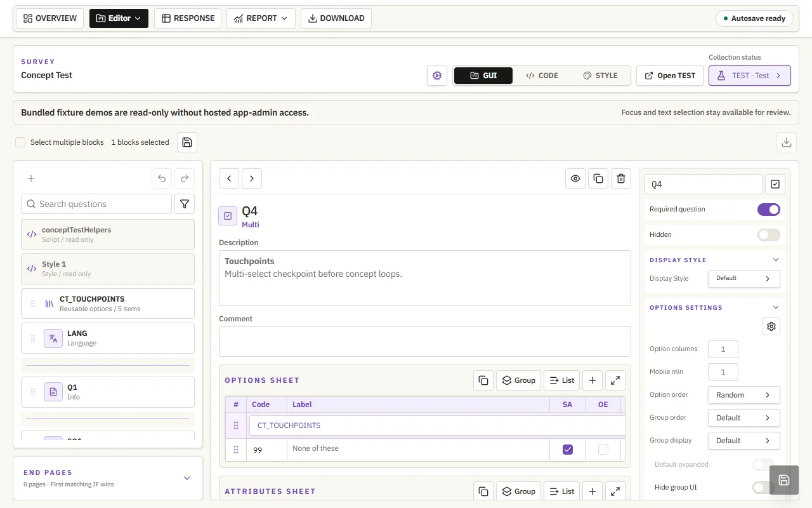The height and width of the screenshot is (508, 812).
Task: Copy the Attributes Sheet contents
Action: 483,491
